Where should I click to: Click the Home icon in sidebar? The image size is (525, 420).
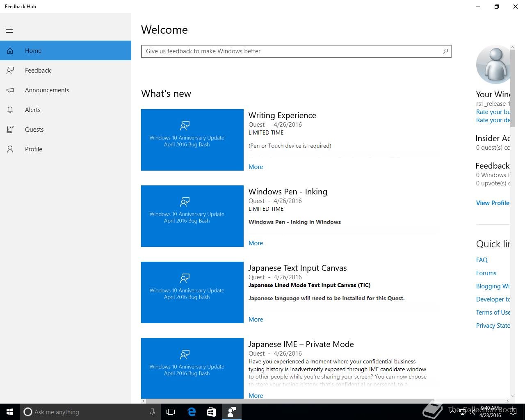pos(10,51)
